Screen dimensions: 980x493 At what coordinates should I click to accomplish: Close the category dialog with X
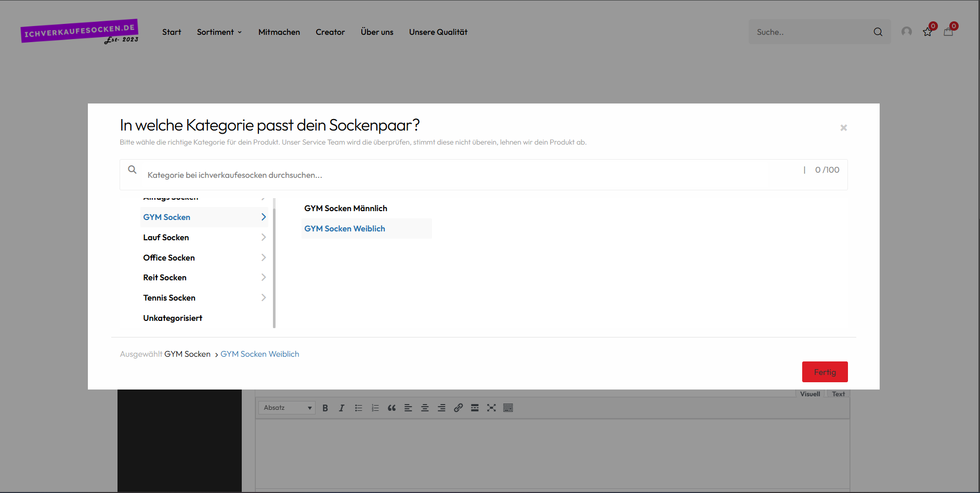pos(843,128)
